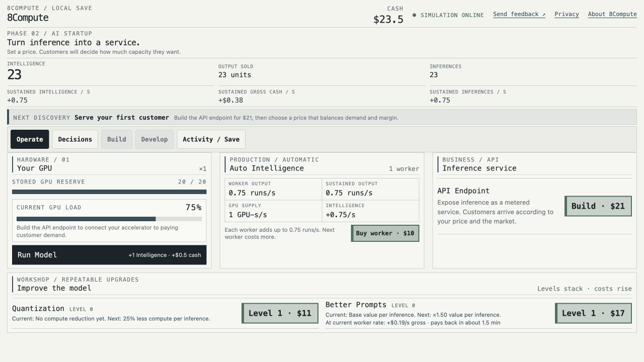Image resolution: width=644 pixels, height=362 pixels.
Task: Click the Inferences value 23
Action: click(x=434, y=75)
